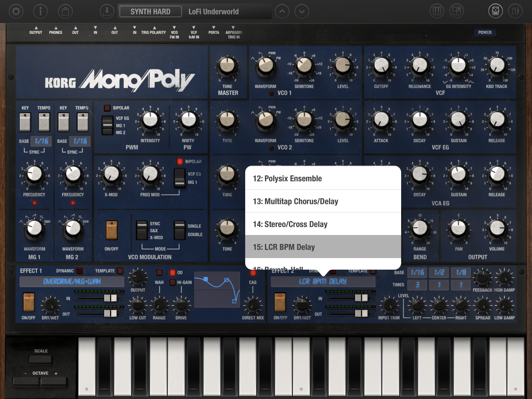Open the info icon
532x399 pixels.
(x=40, y=11)
